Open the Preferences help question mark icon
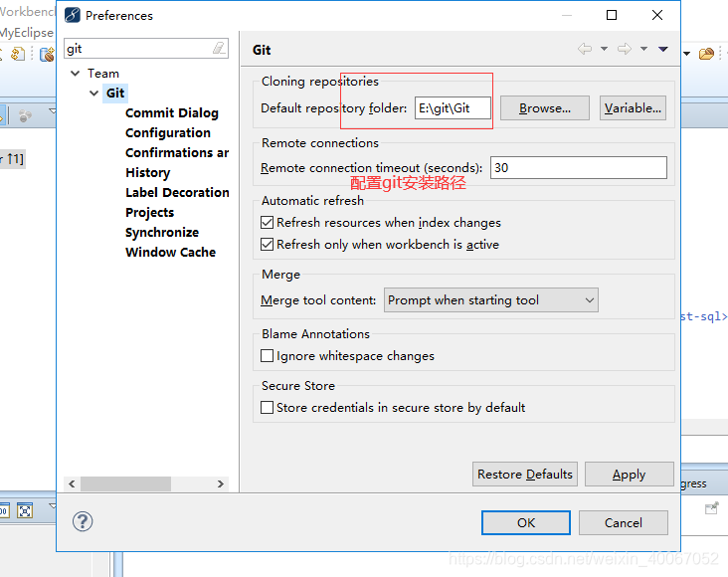Screen dimensions: 728x577 coord(83,521)
